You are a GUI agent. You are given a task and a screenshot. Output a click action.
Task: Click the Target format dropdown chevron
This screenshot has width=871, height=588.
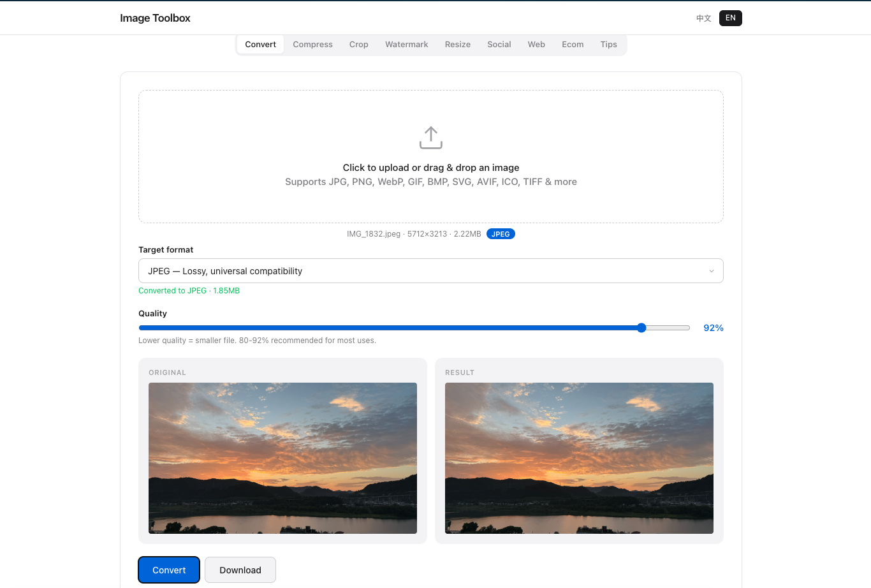click(x=712, y=271)
